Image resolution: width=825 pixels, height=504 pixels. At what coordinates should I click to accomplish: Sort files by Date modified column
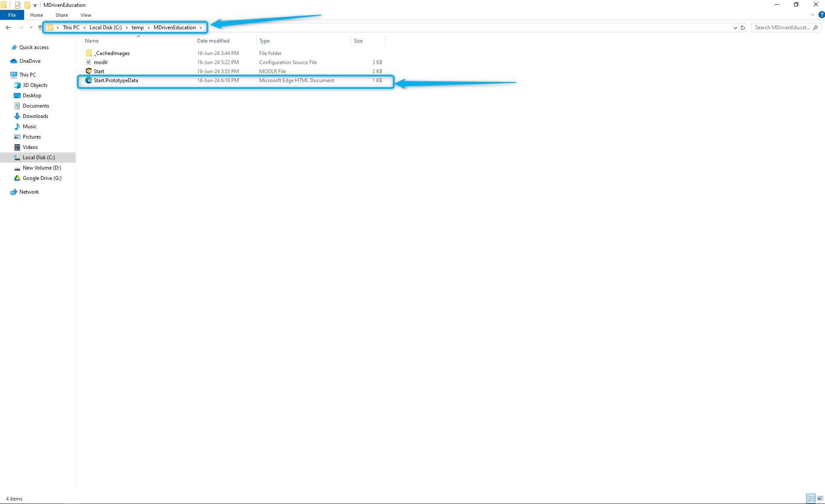pos(213,41)
